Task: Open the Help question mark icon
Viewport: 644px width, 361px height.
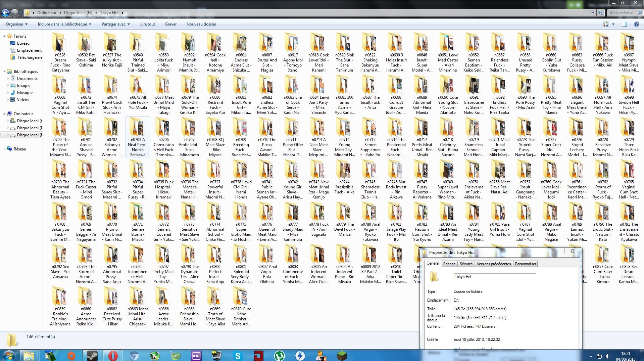Action: pos(636,24)
